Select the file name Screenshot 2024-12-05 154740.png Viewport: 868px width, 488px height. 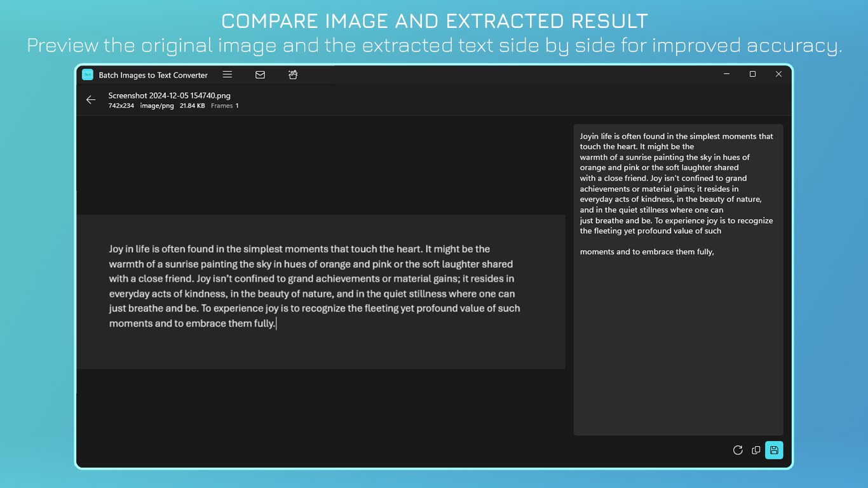[x=169, y=95]
